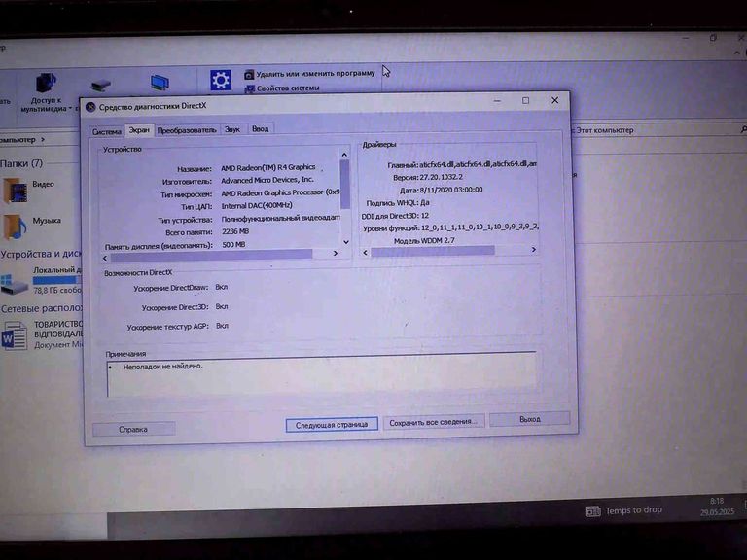Select the AMD Radeon(TM) R4 Graphics name value
The width and height of the screenshot is (747, 560).
point(268,167)
